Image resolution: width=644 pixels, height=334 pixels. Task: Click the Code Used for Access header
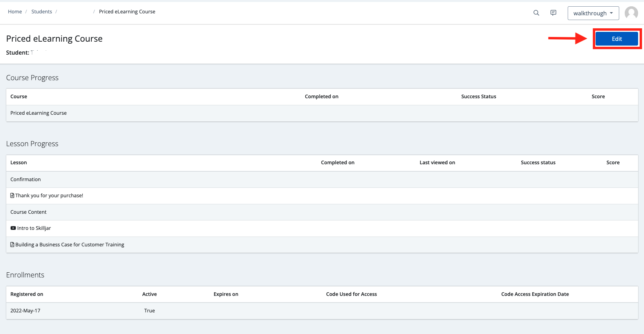[x=351, y=294]
